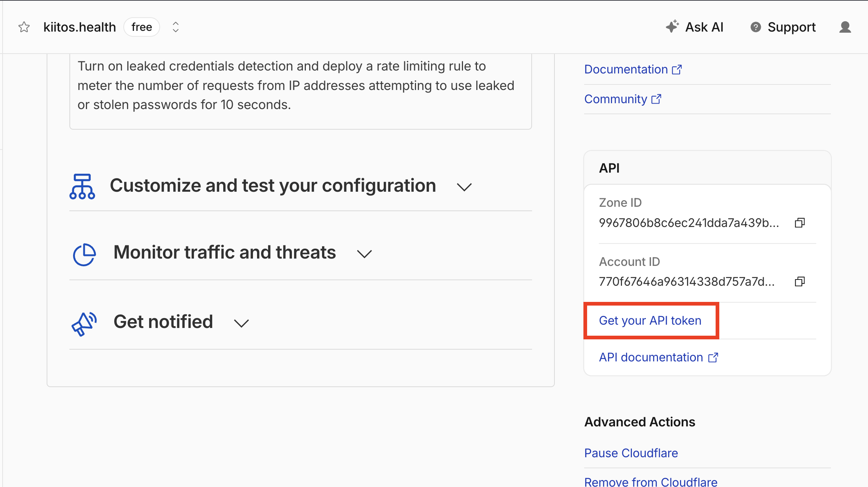Click Pause Cloudflare link
868x487 pixels.
(631, 453)
